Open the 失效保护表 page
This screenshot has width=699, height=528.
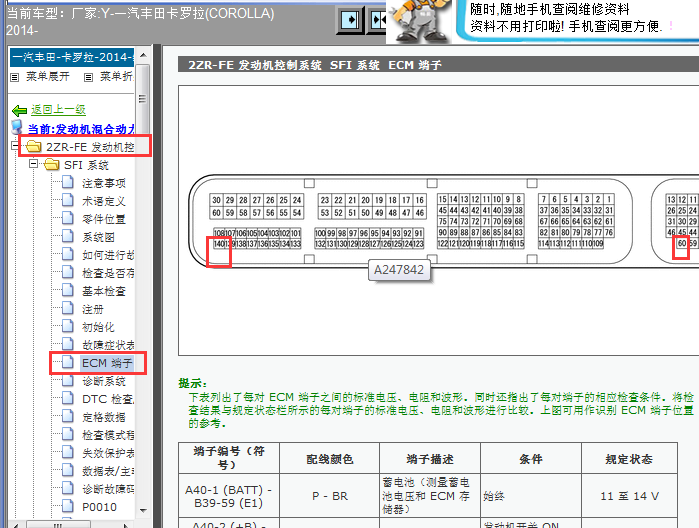point(108,453)
